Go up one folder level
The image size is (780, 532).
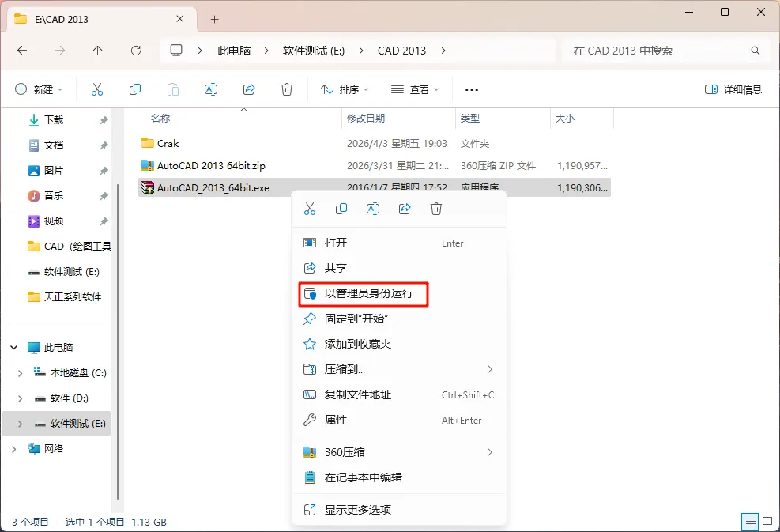click(97, 51)
